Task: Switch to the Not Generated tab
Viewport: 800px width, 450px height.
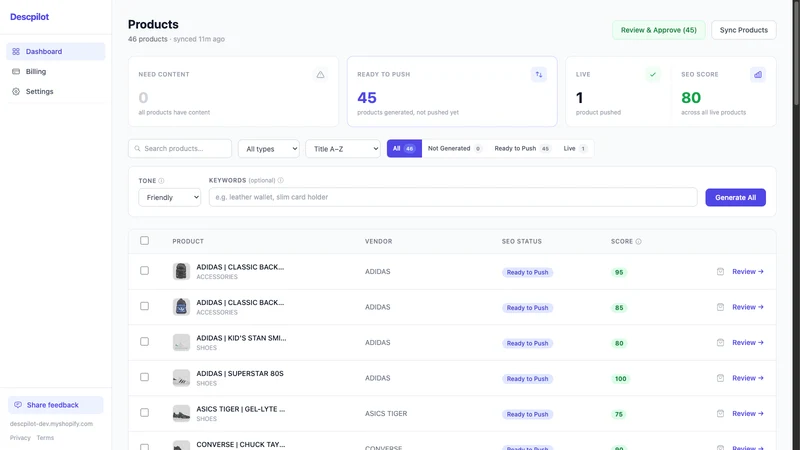Action: point(454,148)
